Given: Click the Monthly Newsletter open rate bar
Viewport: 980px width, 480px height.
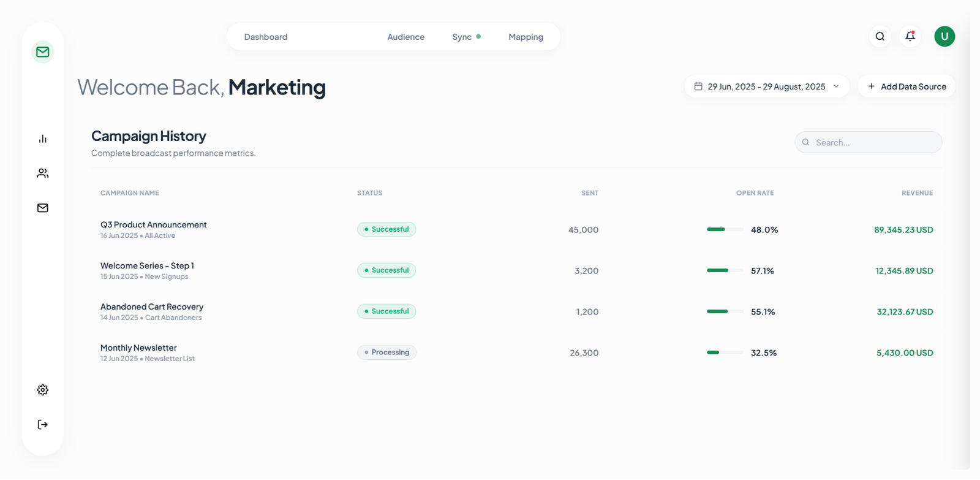Looking at the screenshot, I should 725,352.
